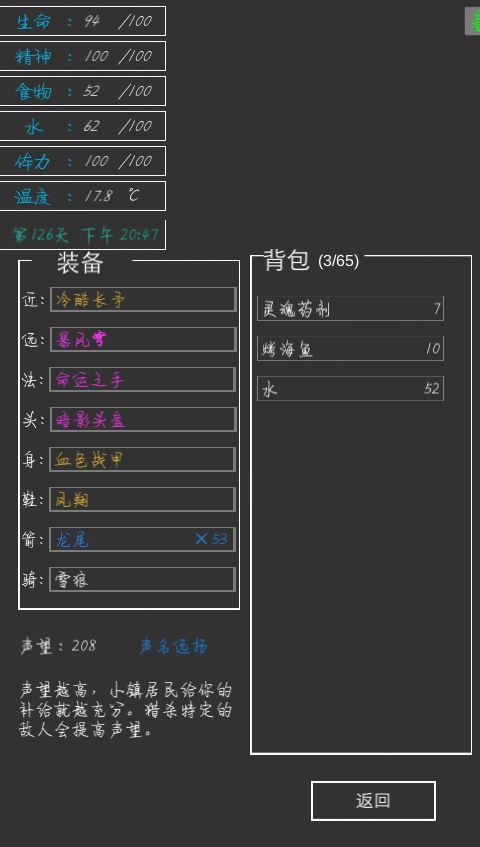
Task: Click the 精神 spirit stat bar
Action: (83, 56)
